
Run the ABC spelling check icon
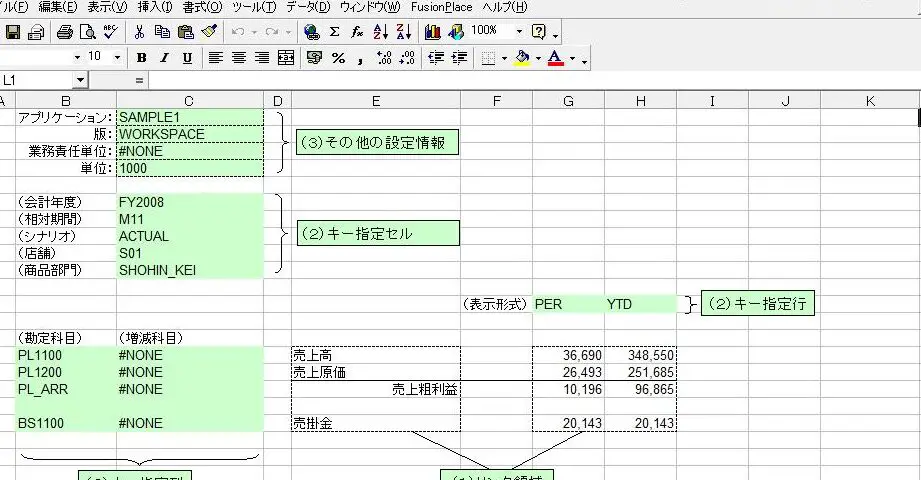tap(111, 32)
